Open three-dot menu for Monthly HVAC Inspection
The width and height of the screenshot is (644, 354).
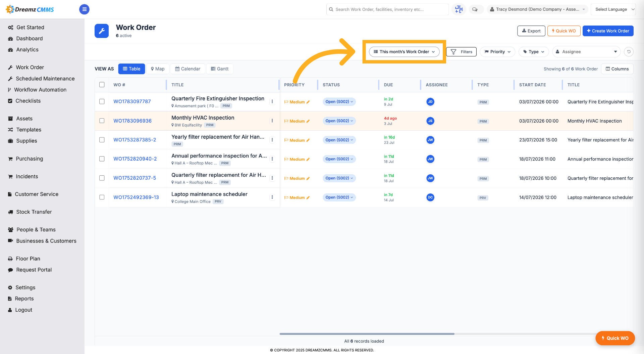tap(272, 121)
